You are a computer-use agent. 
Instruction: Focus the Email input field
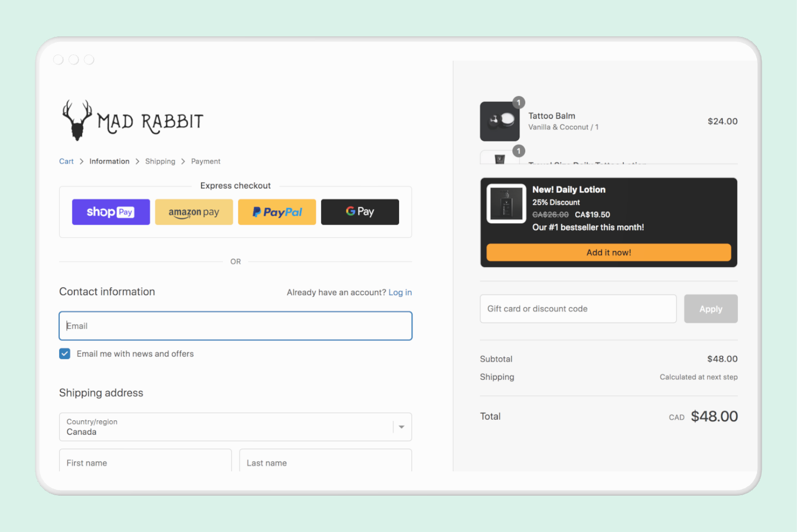(235, 326)
